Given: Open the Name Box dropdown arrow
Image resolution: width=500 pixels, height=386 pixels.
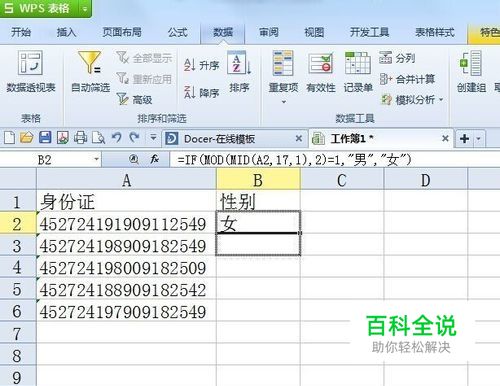Looking at the screenshot, I should [96, 160].
